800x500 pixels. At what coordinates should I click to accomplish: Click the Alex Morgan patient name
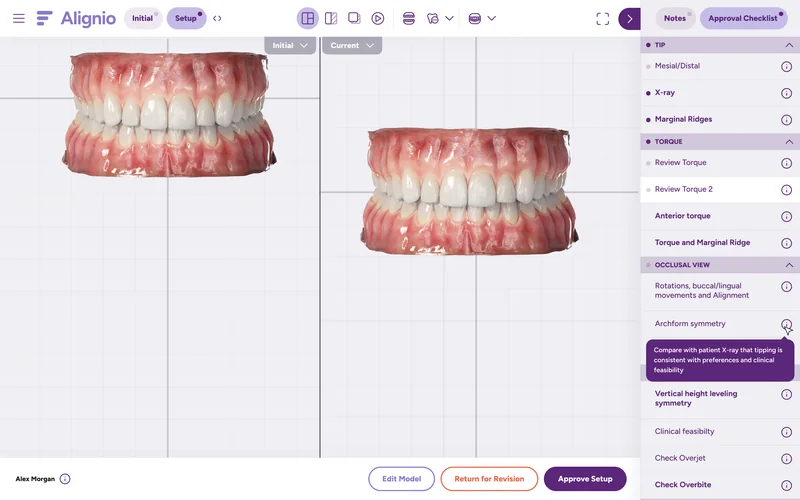(x=35, y=479)
